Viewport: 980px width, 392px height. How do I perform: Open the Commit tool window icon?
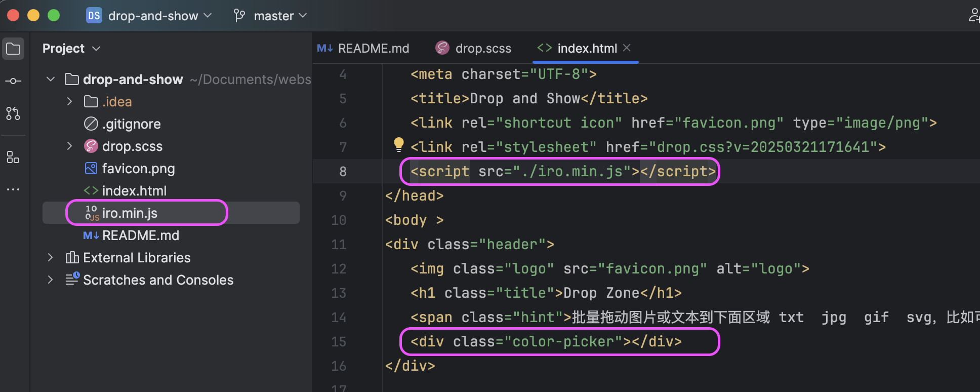click(13, 81)
